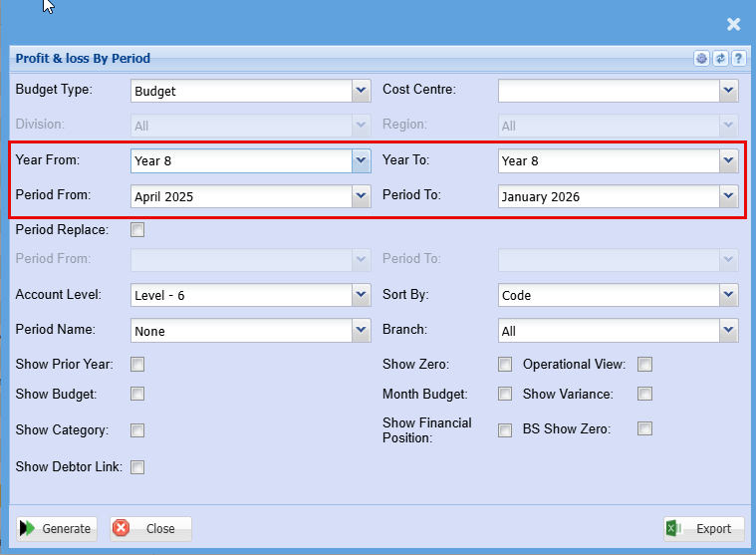Viewport: 756px width, 555px height.
Task: Check the Show Debtor Link option
Action: pyautogui.click(x=137, y=467)
